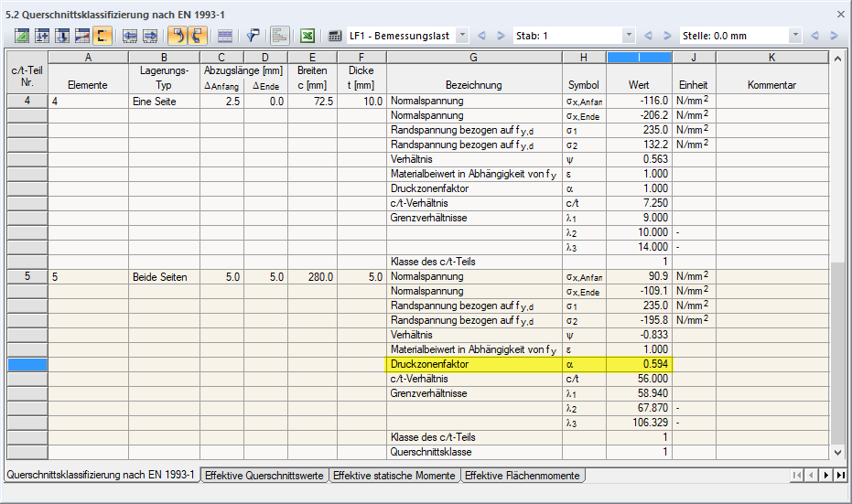
Task: Click the first toolbar icon with green triangle
Action: point(22,36)
